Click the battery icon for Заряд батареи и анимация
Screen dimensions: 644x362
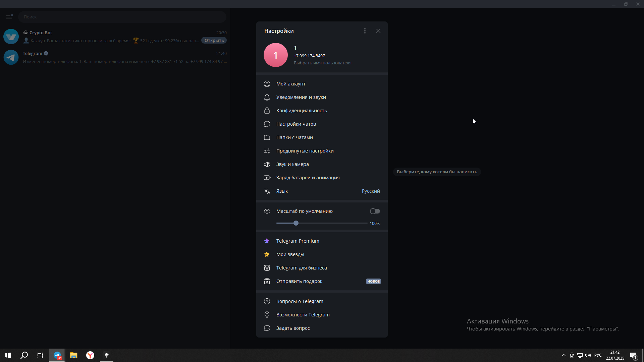click(267, 178)
